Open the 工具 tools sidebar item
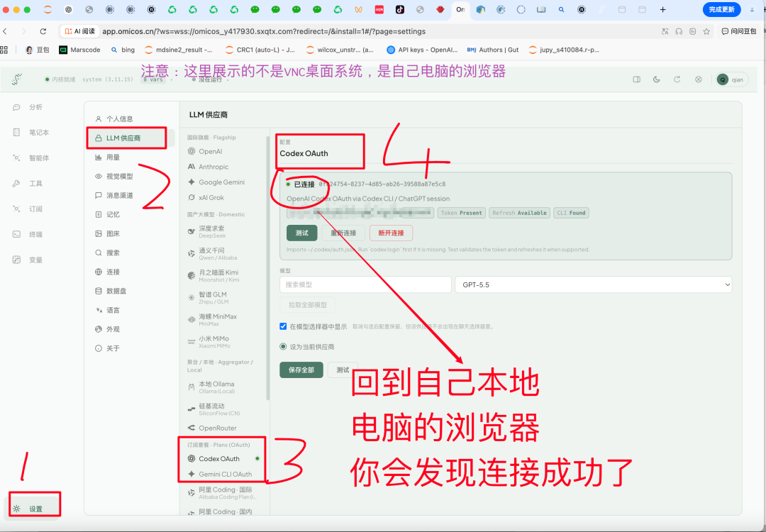Viewport: 766px width, 532px height. pos(28,183)
